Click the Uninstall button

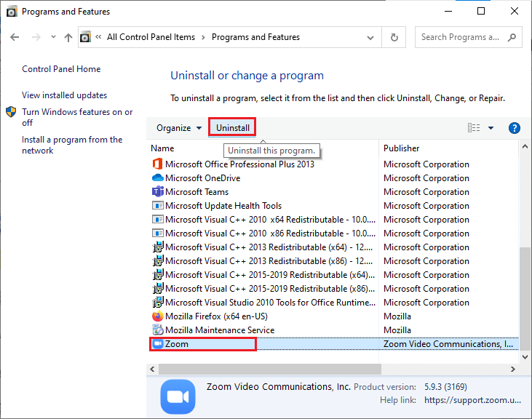(232, 128)
